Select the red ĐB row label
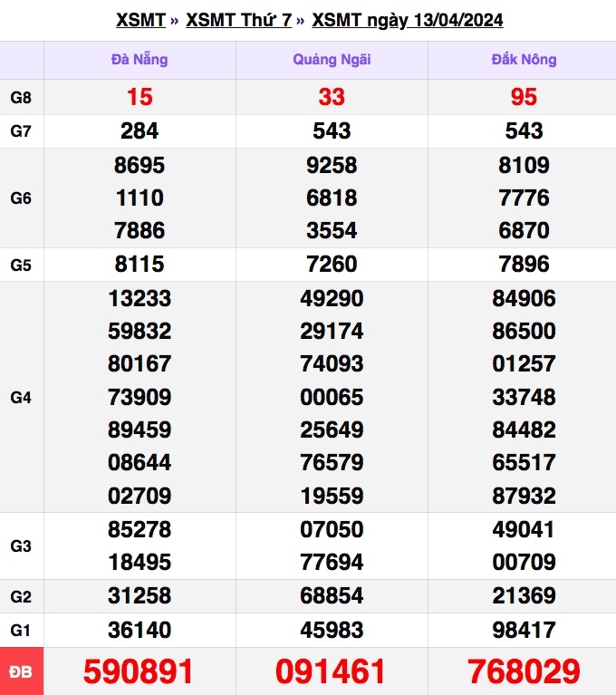The image size is (616, 695). [21, 672]
